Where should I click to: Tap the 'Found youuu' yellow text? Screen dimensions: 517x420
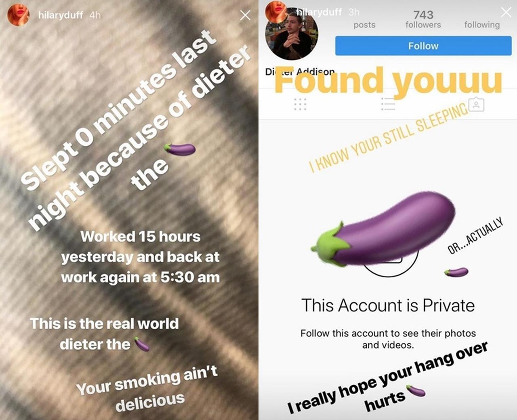[x=388, y=80]
